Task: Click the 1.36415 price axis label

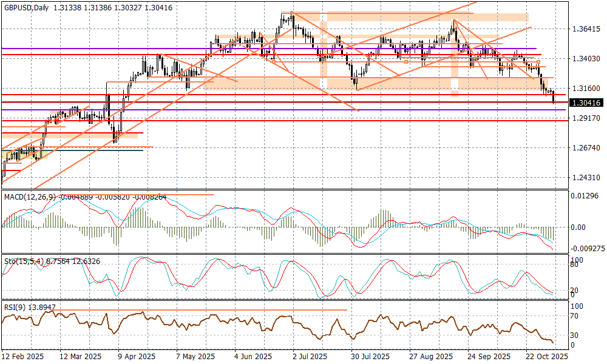Action: [x=586, y=29]
